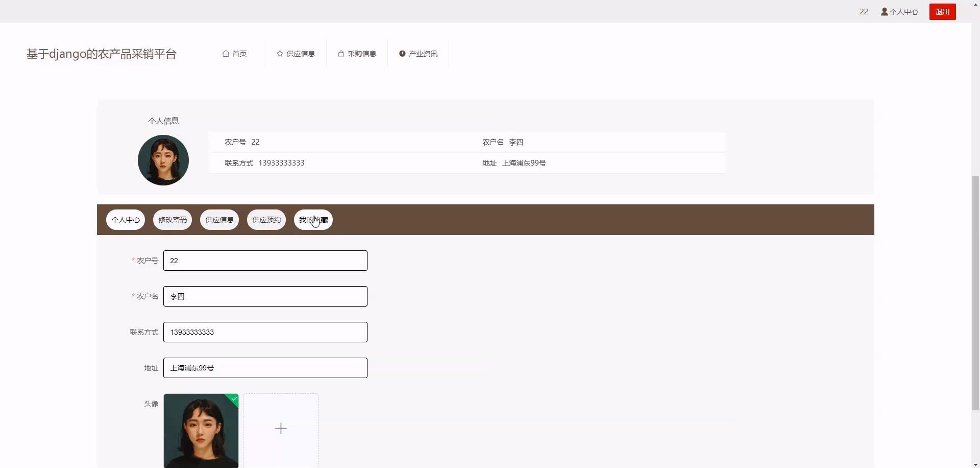Click the star icon beside 供应信息
Screen dimensions: 980x468
click(280, 54)
